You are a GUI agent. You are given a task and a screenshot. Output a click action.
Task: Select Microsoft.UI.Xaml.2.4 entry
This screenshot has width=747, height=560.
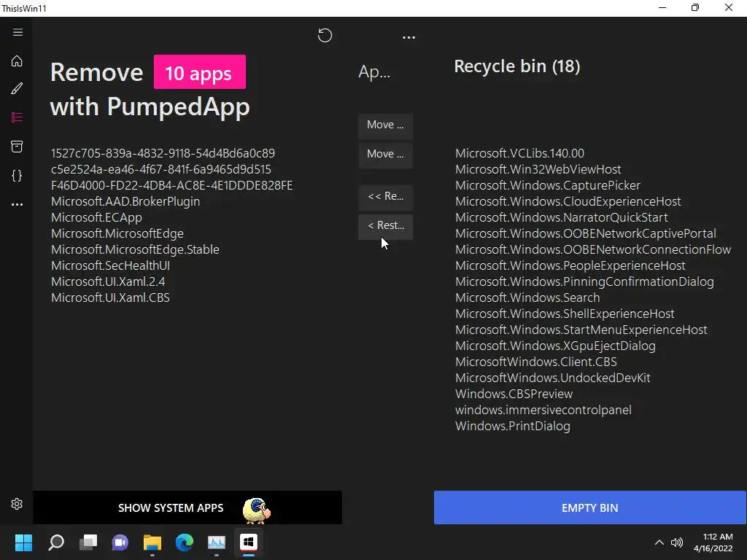coord(108,281)
